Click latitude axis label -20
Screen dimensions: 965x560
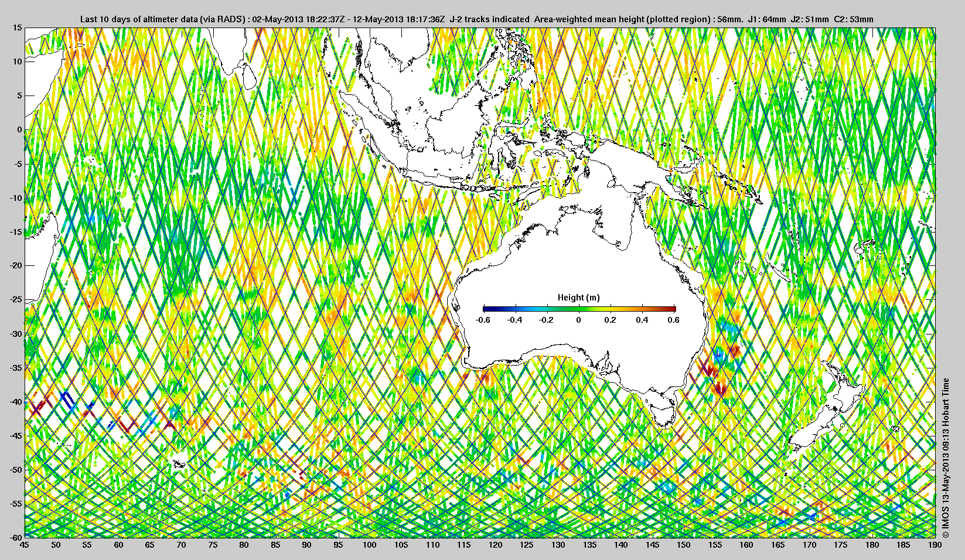click(16, 265)
